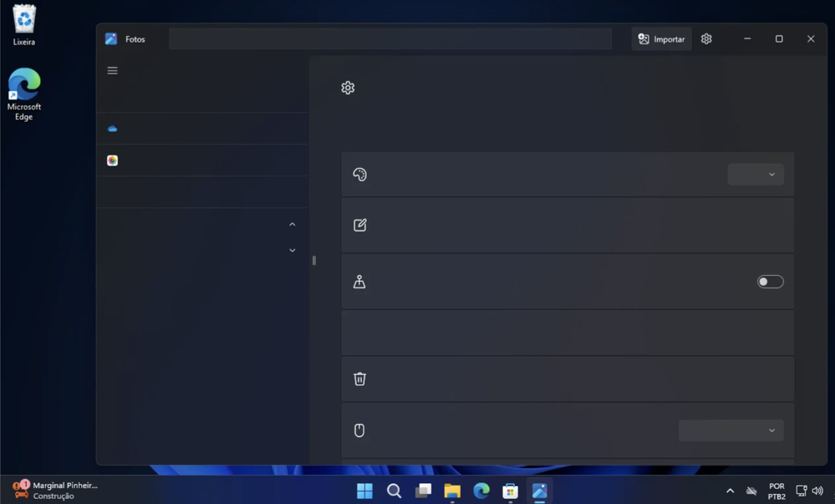Image resolution: width=835 pixels, height=504 pixels.
Task: Click the pencil edit settings icon
Action: (359, 224)
